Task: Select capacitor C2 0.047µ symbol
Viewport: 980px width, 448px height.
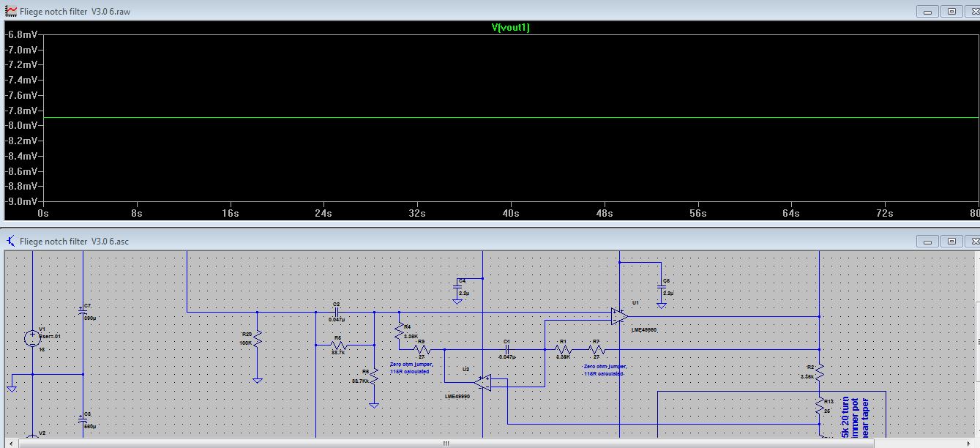Action: [x=337, y=312]
